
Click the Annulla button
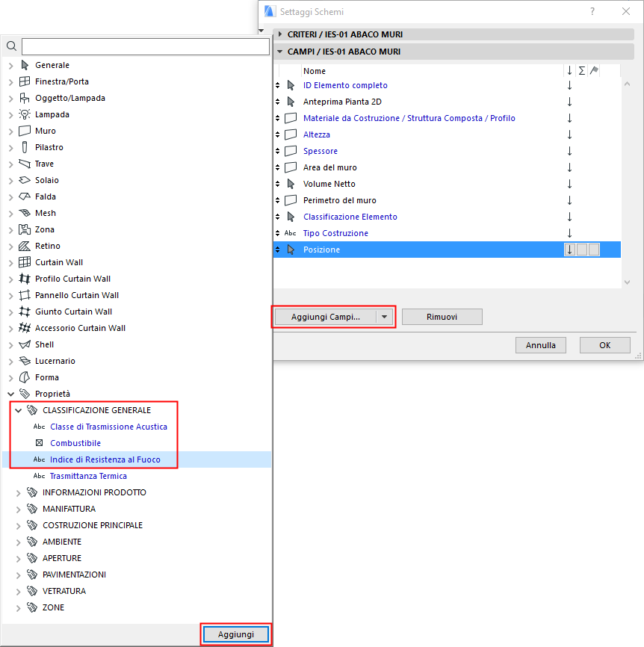pos(540,345)
